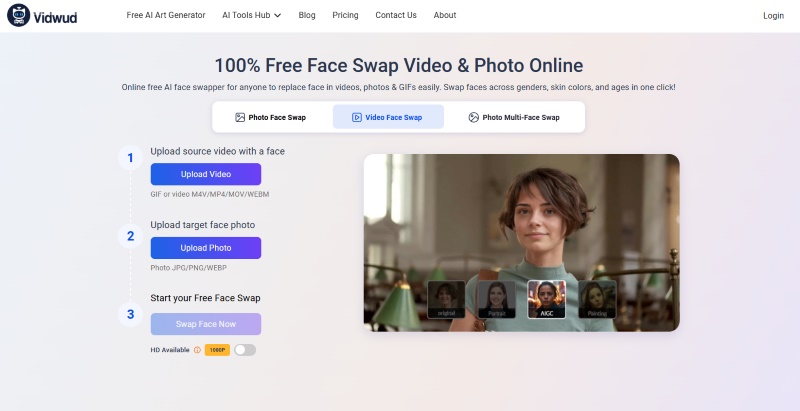Click the Upload Photo button
Image resolution: width=800 pixels, height=411 pixels.
tap(206, 248)
